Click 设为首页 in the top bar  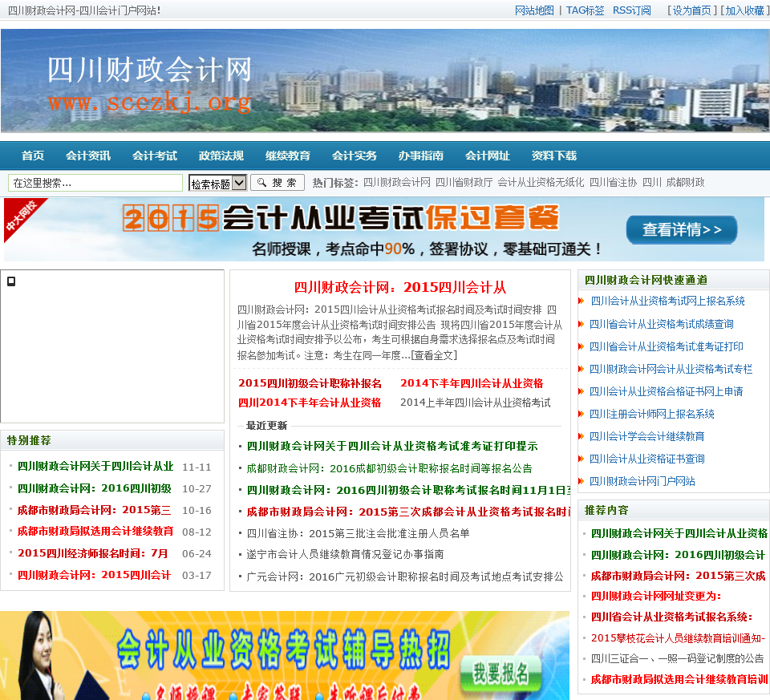coord(691,10)
